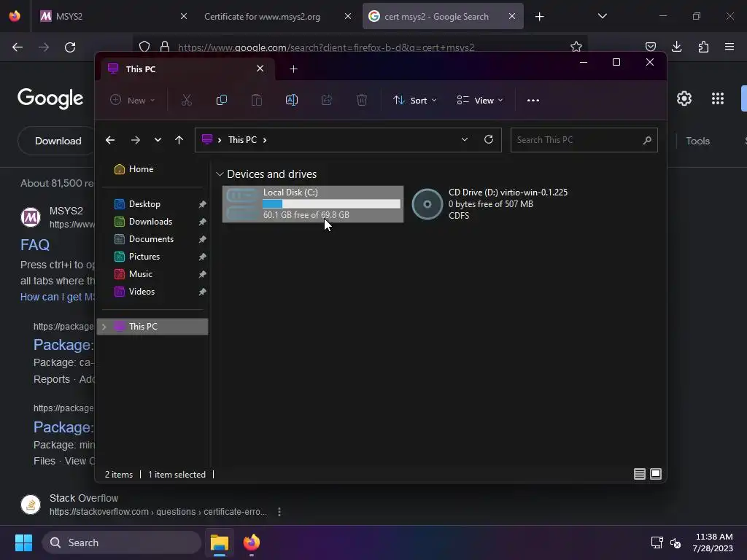
Task: Save page to Pocket icon
Action: click(x=650, y=47)
